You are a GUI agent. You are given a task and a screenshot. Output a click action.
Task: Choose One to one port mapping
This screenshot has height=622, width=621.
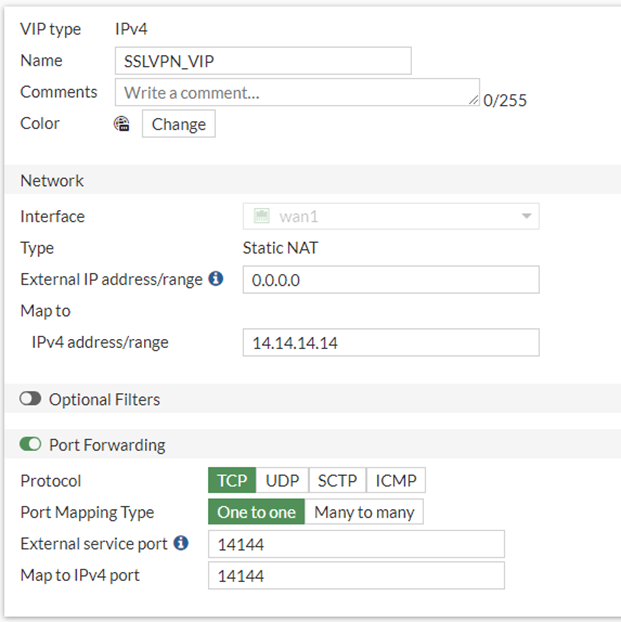pos(256,512)
